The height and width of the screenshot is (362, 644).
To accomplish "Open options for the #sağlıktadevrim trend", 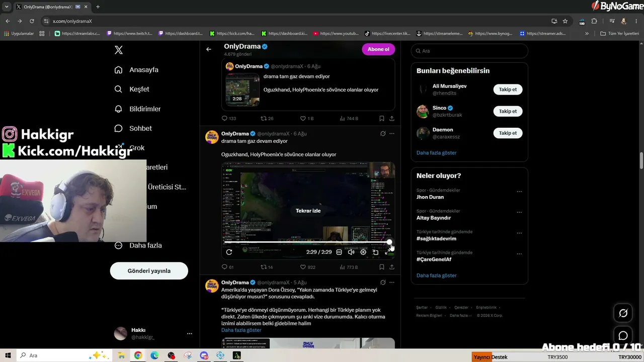I will click(519, 233).
